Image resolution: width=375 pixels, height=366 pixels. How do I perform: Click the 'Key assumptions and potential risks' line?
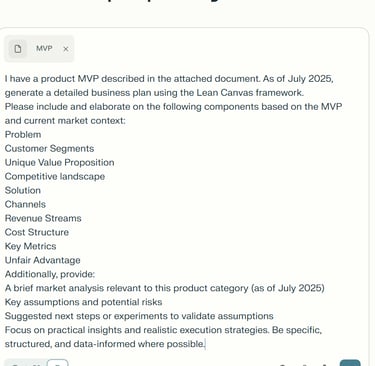83,302
